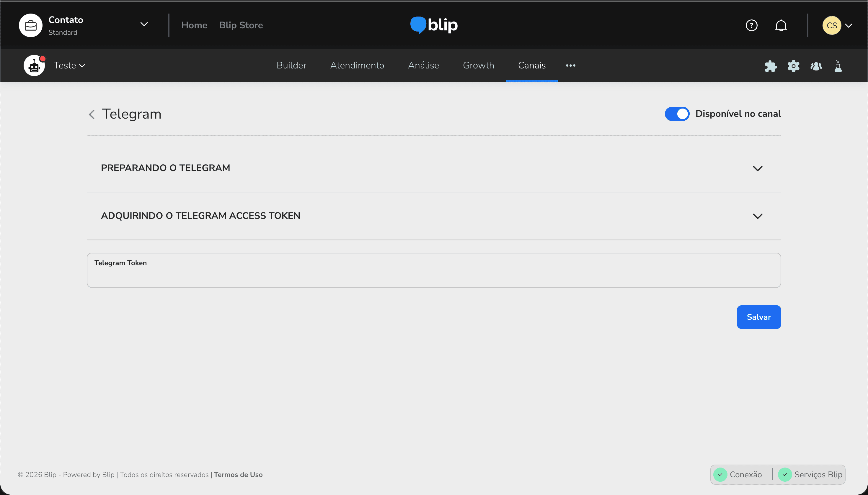Toggle the Disponível no canal switch
The image size is (868, 495).
coord(677,114)
